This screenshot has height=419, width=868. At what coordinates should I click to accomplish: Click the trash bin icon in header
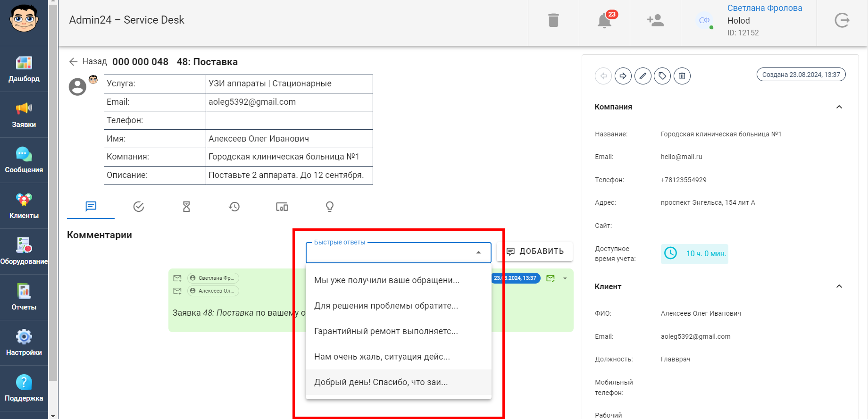coord(553,20)
